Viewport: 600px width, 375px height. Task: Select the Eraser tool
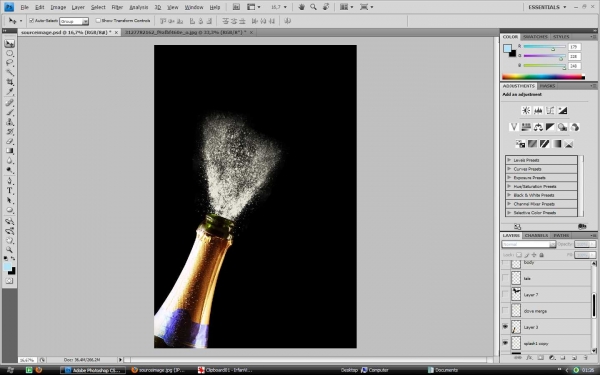[x=10, y=141]
